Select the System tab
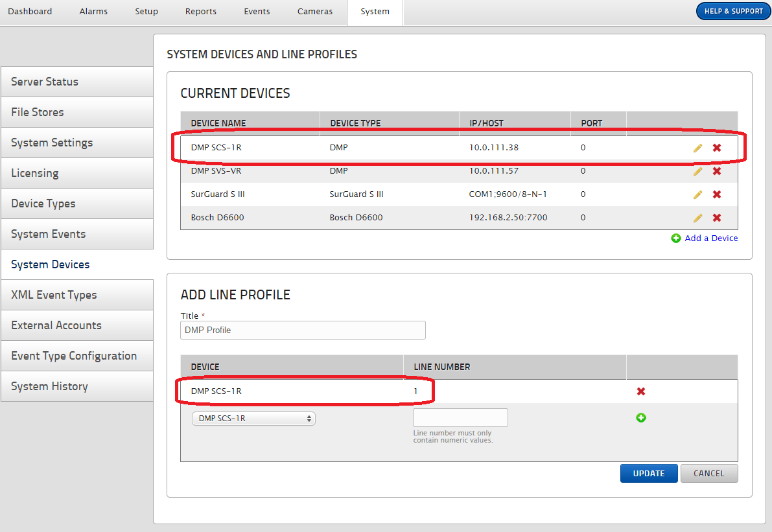 [375, 12]
